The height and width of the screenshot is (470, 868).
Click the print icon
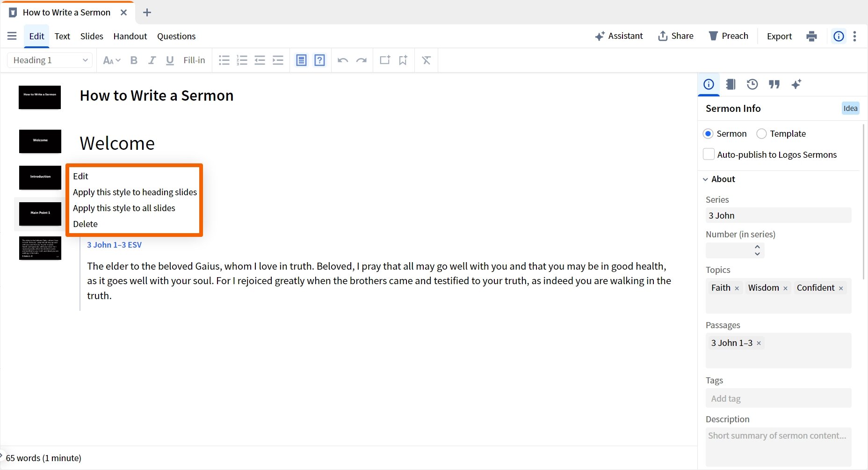pyautogui.click(x=811, y=36)
